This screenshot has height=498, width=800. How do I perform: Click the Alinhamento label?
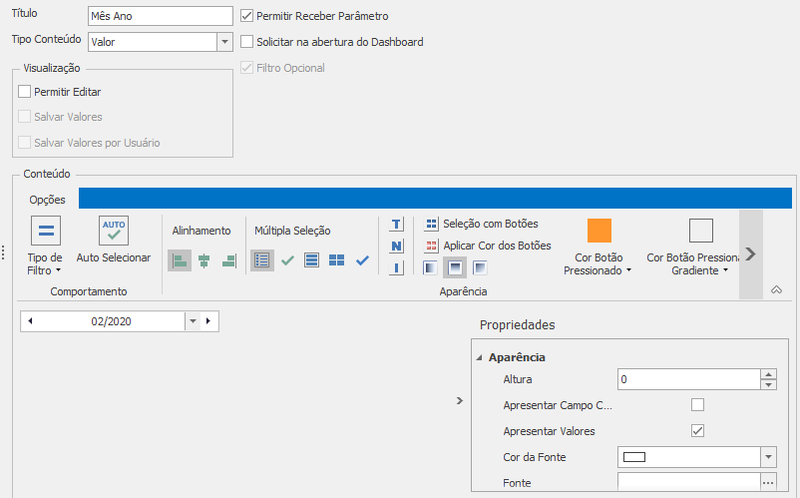point(202,231)
